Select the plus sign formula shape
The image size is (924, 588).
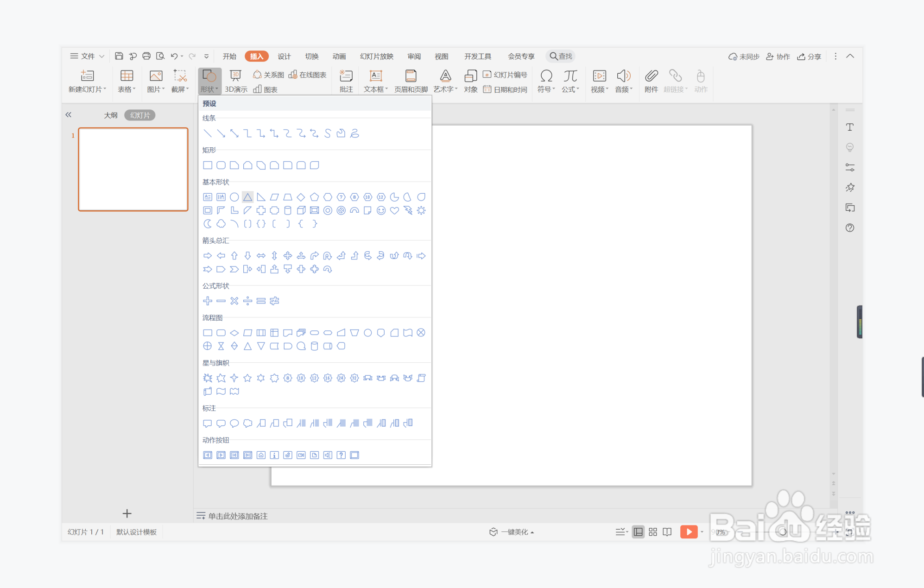pos(208,301)
